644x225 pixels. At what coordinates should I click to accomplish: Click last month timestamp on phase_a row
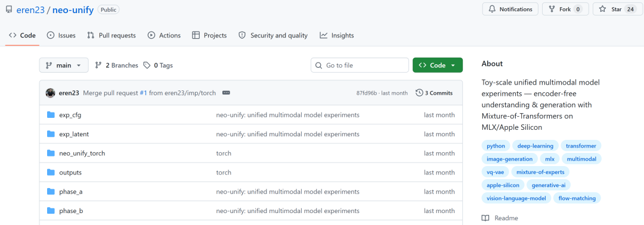click(x=439, y=192)
